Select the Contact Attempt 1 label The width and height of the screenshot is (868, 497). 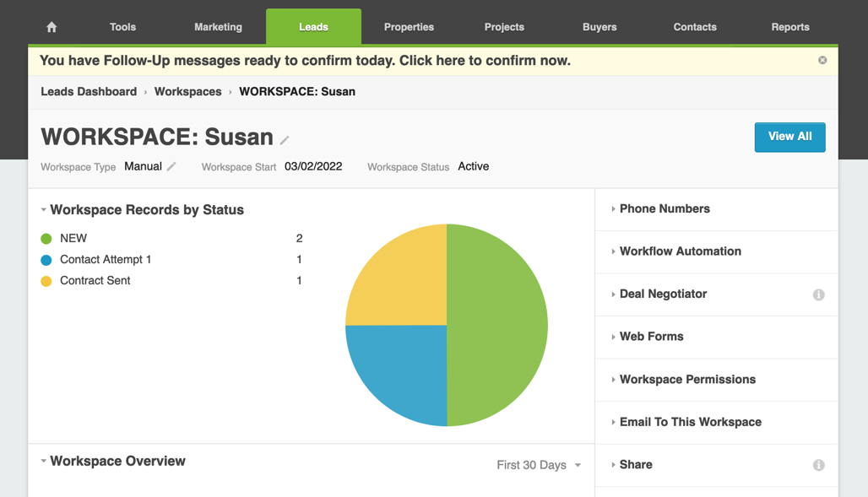(x=106, y=259)
